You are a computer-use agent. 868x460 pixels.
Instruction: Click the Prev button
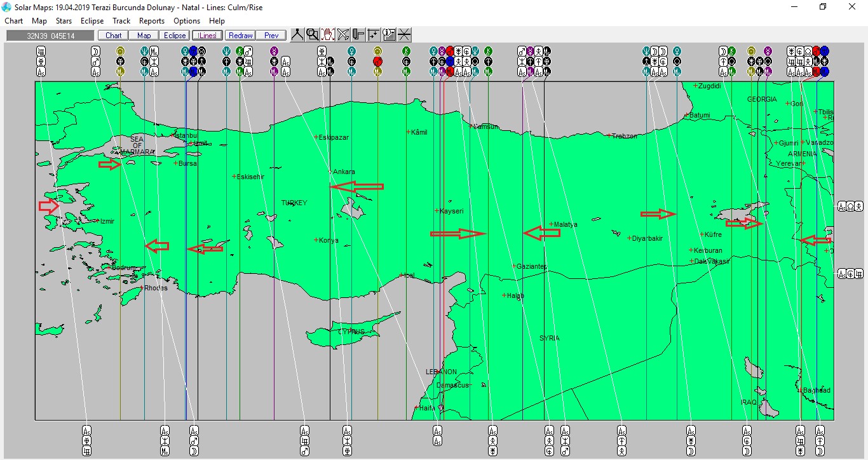pos(271,36)
